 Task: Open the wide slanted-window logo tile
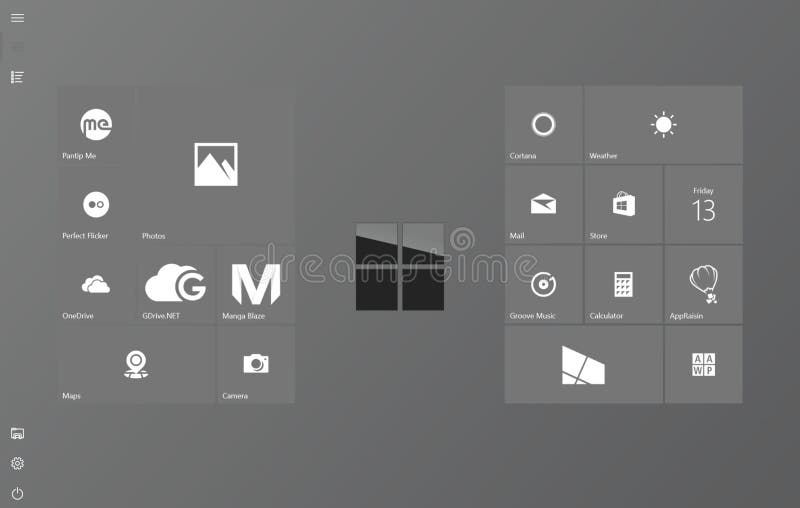coord(584,365)
